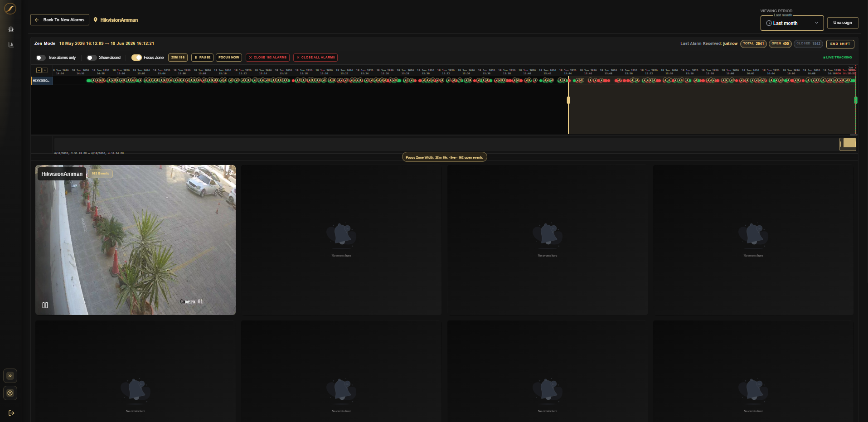Open the HikvisionAmman camera thumbnail
The image size is (868, 422).
[x=136, y=240]
